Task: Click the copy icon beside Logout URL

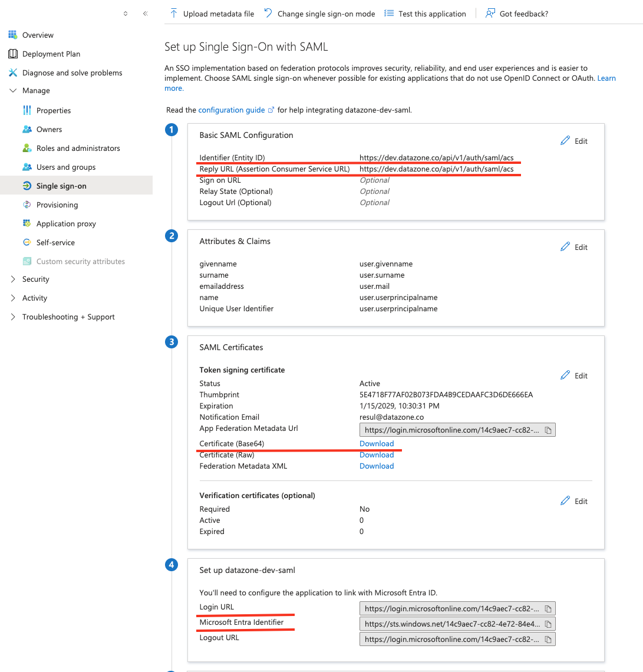Action: (548, 639)
